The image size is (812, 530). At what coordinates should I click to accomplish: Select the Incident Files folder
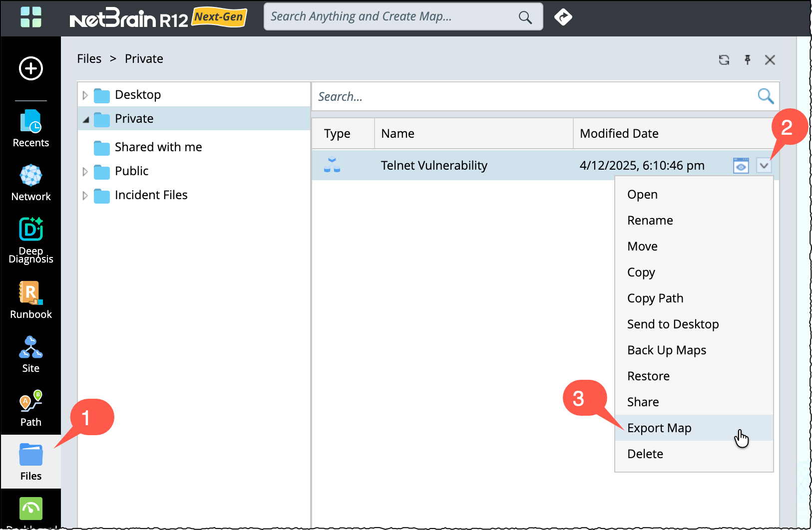coord(151,195)
